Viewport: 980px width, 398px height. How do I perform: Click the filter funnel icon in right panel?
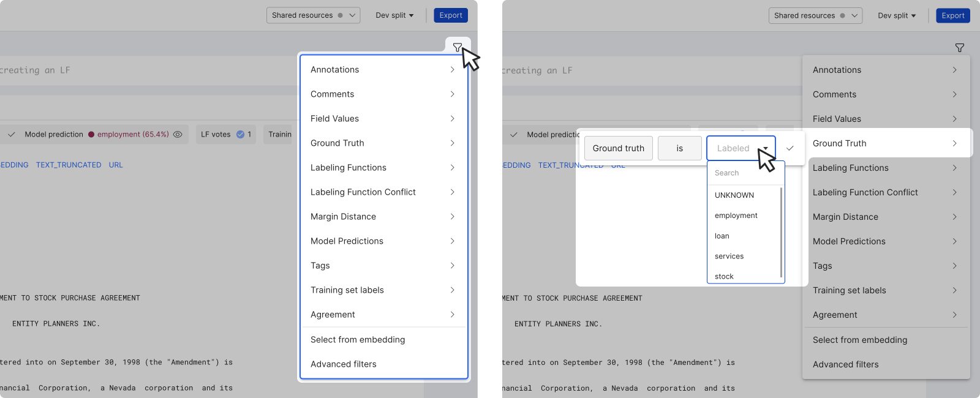(x=960, y=48)
